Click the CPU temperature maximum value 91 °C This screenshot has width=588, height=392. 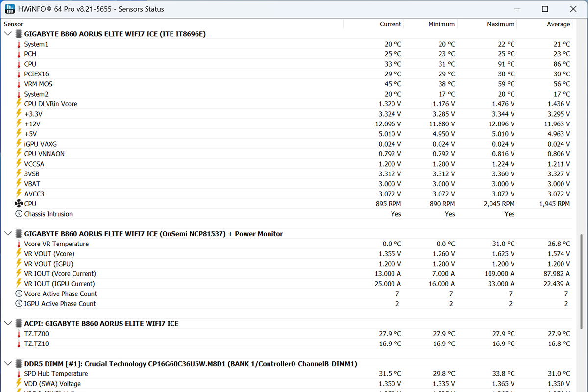[x=506, y=64]
